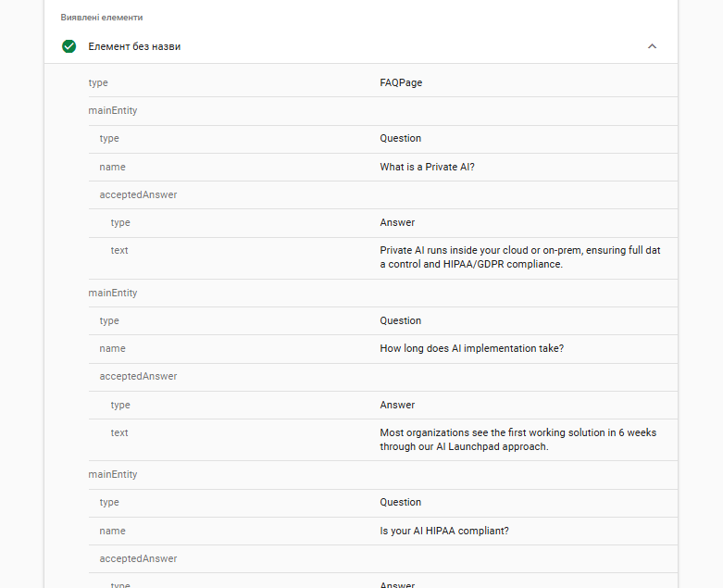This screenshot has height=588, width=723.
Task: Click 'Question' value above 'What is a Private AI?'
Action: pos(400,138)
